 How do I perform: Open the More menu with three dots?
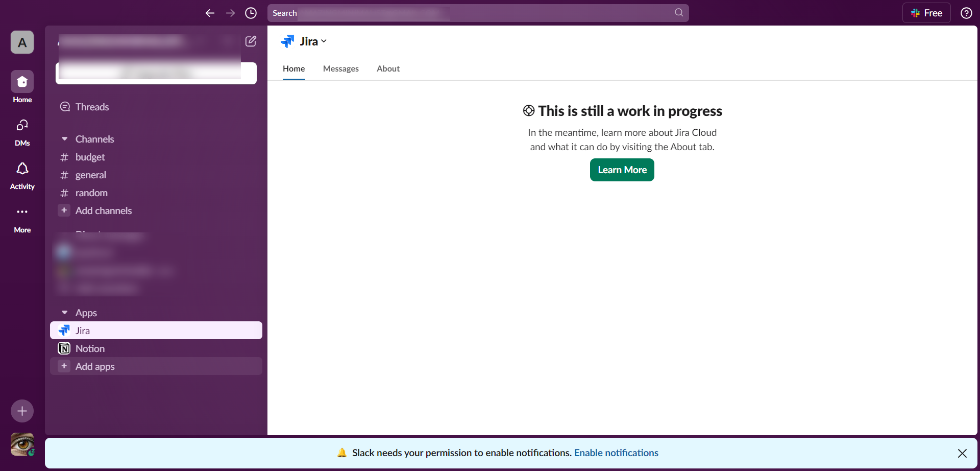pyautogui.click(x=22, y=219)
